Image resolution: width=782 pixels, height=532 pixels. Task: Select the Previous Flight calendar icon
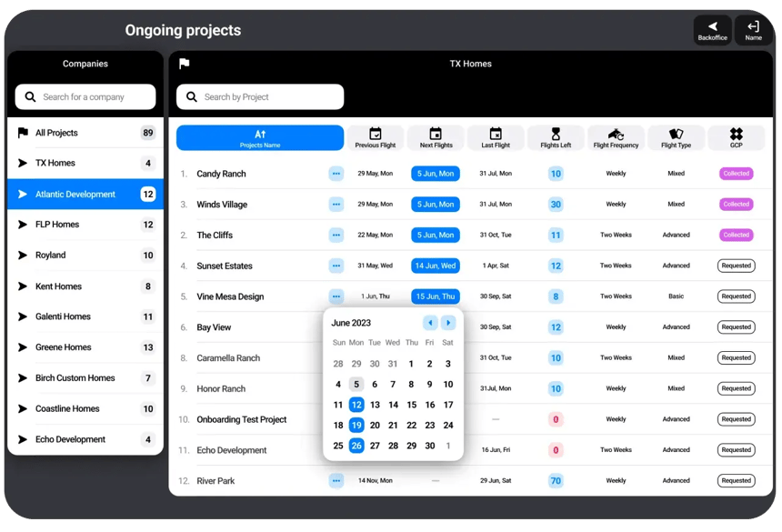click(376, 133)
